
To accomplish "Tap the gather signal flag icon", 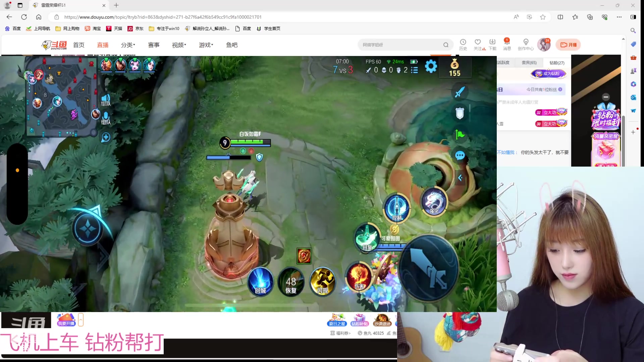I will 460,135.
